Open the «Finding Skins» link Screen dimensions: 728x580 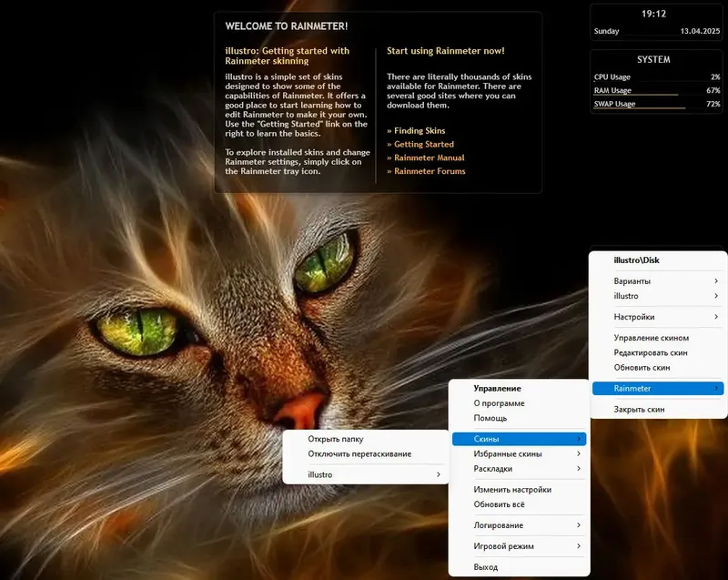[418, 130]
